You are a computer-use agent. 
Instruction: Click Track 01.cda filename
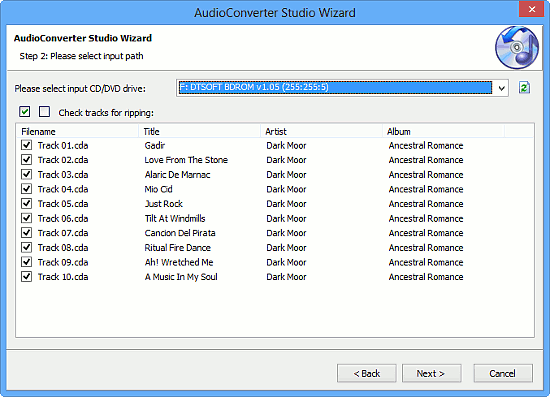63,146
